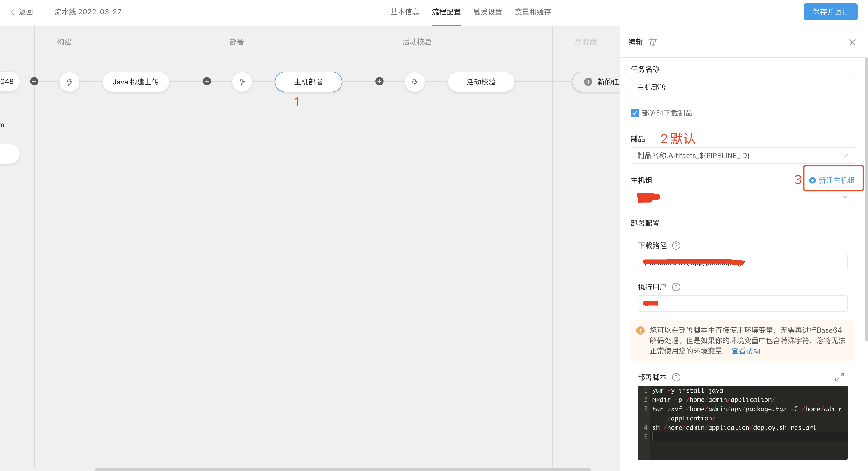Click the plus icon before the 活动校验 stage
Viewport: 868px width, 471px height.
(379, 81)
